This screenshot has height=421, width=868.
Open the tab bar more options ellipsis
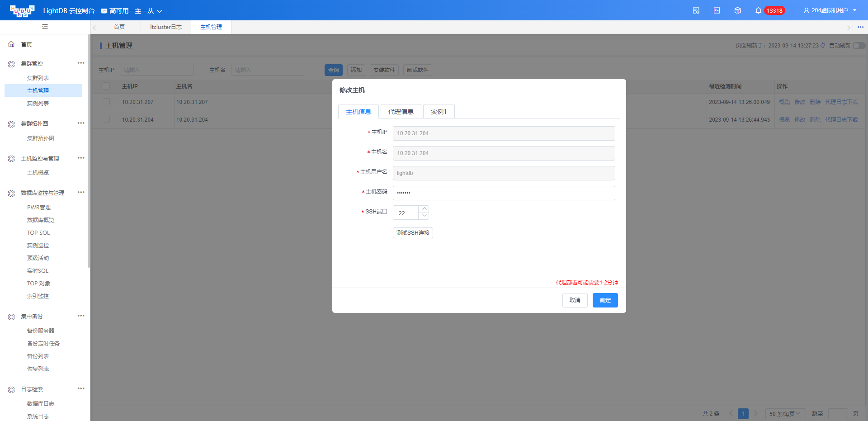860,27
